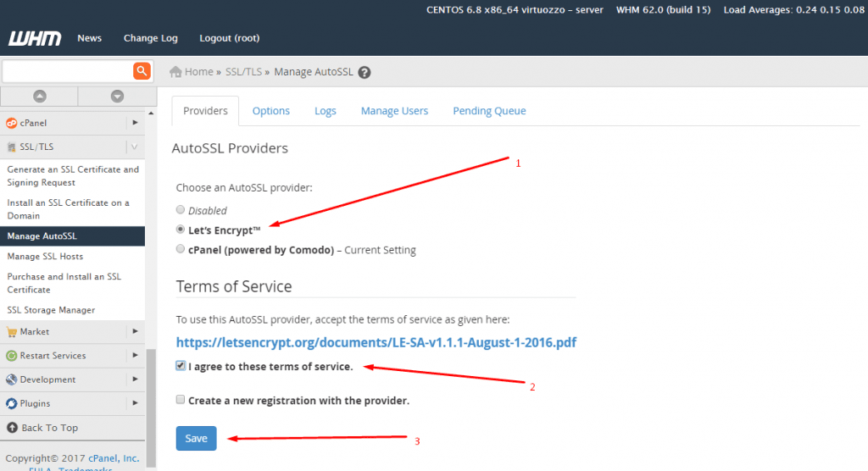This screenshot has width=868, height=471.
Task: Expand the Market section arrow
Action: tap(135, 331)
